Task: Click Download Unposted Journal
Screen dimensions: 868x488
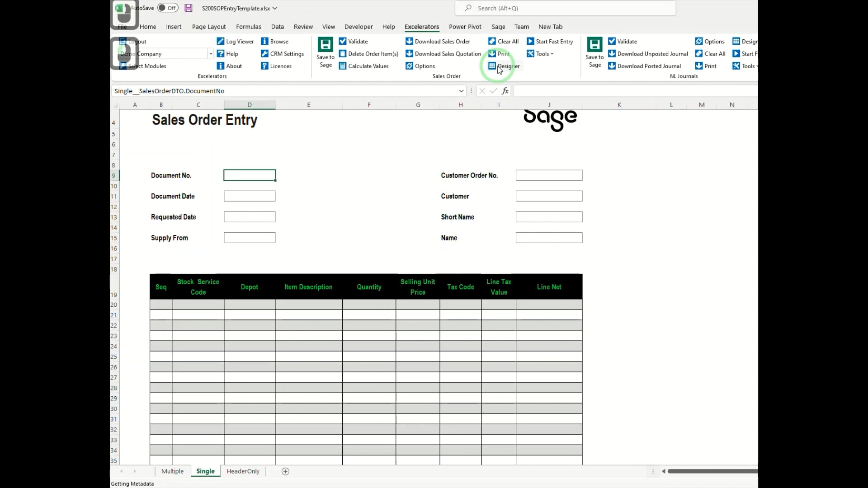Action: tap(648, 53)
